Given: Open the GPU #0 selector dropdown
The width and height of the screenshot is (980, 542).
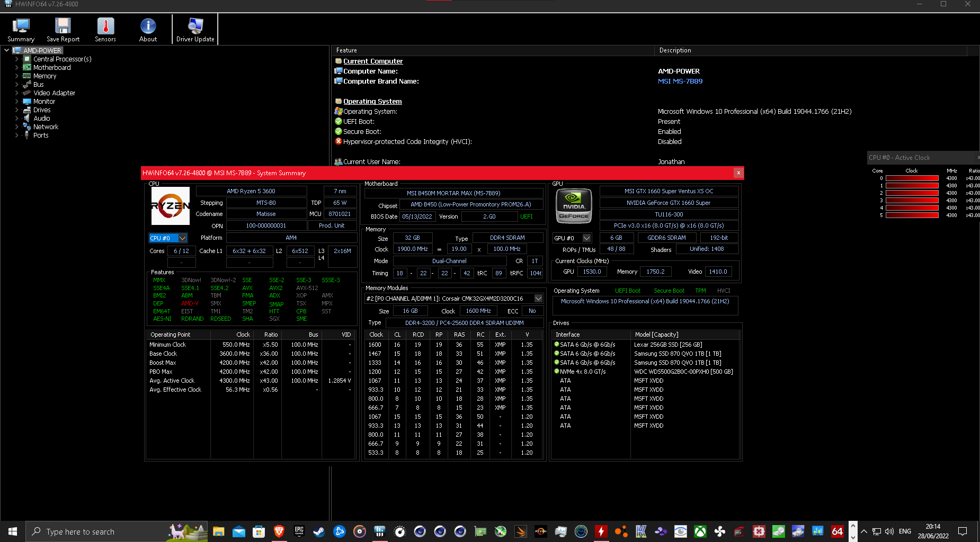Looking at the screenshot, I should pyautogui.click(x=572, y=238).
